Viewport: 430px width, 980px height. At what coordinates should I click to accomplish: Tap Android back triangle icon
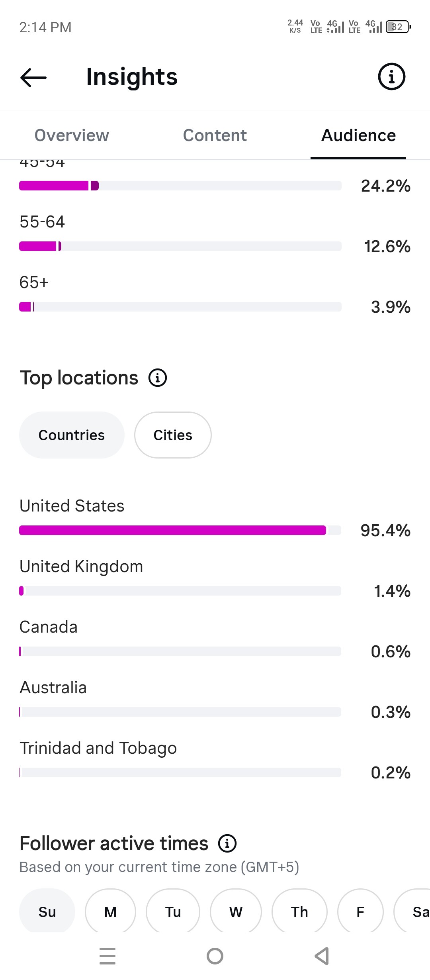tap(322, 956)
